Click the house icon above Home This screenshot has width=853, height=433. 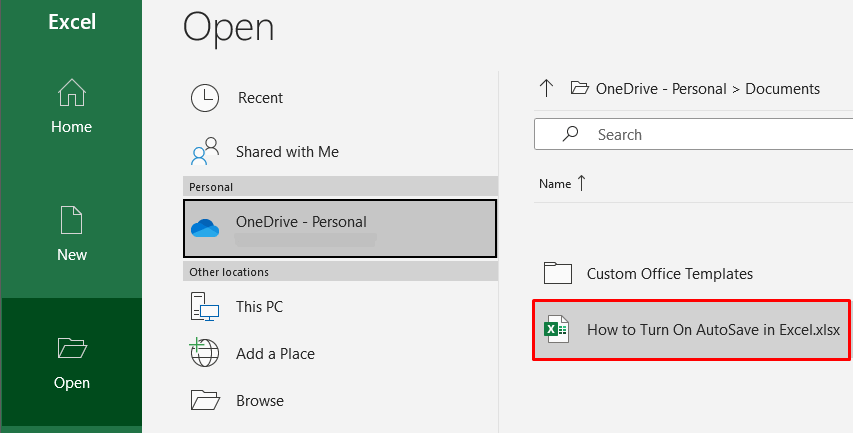coord(72,92)
